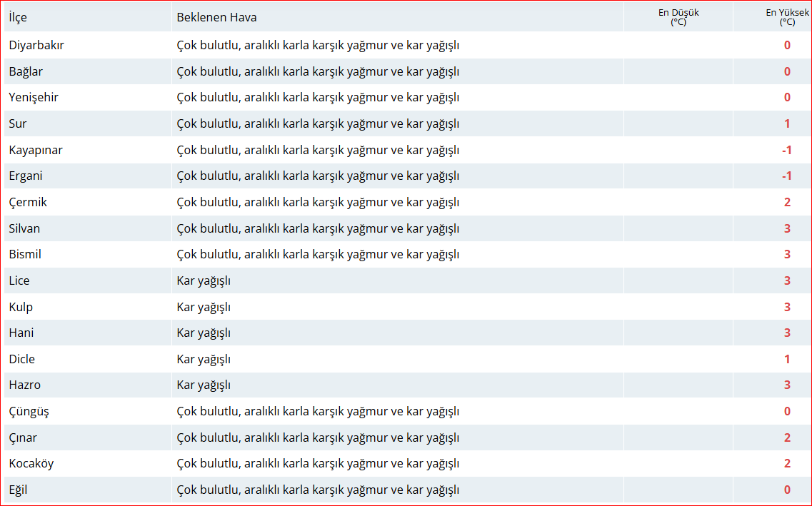Select the Eğil district entry

(x=19, y=489)
